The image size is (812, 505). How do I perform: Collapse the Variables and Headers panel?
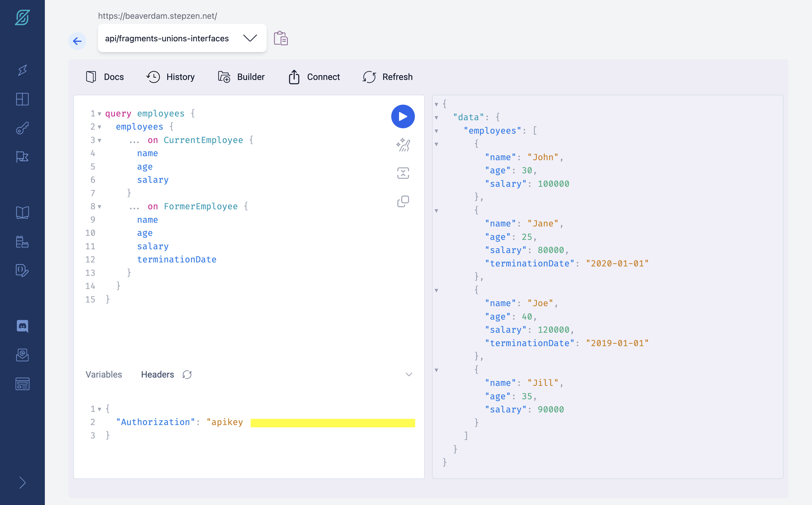408,374
